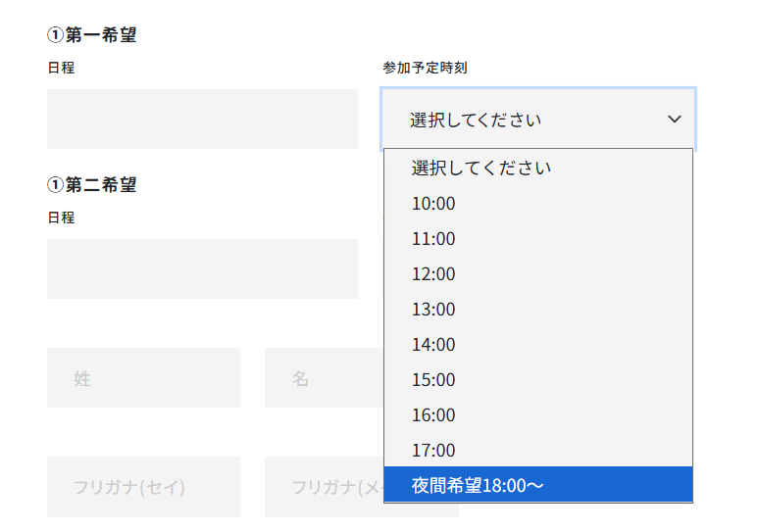
Task: Click the ①第一希望 section heading
Action: (x=91, y=35)
